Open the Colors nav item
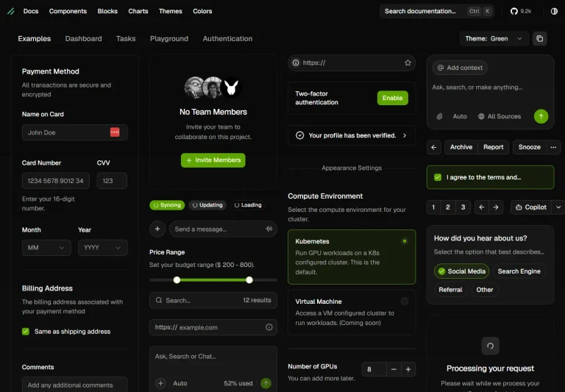This screenshot has width=565, height=392. tap(202, 11)
